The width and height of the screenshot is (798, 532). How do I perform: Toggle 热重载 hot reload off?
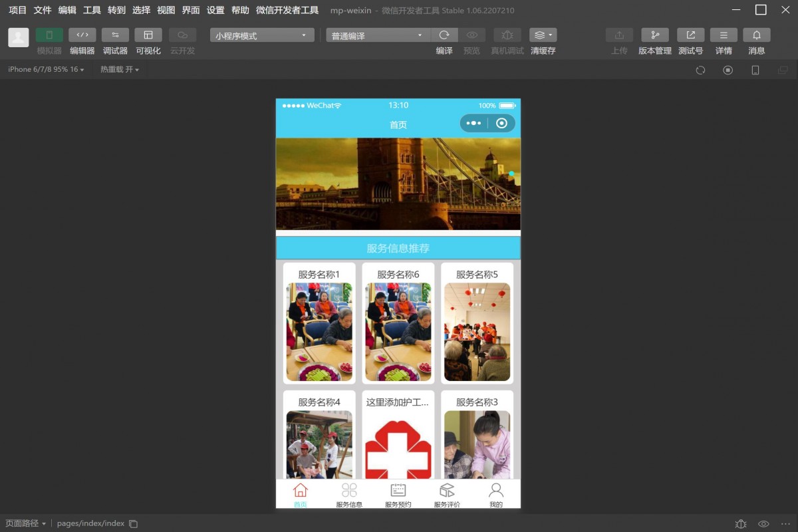[118, 69]
